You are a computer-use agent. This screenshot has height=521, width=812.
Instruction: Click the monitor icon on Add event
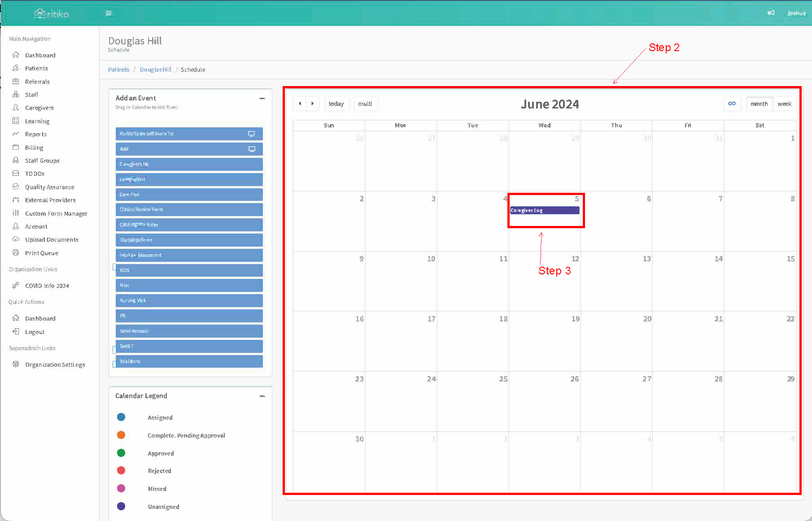(252, 149)
